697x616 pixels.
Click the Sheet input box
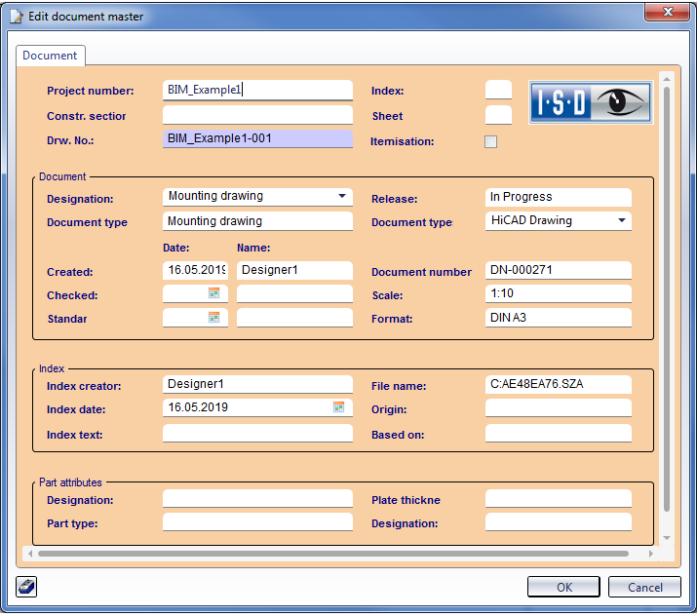[x=498, y=115]
